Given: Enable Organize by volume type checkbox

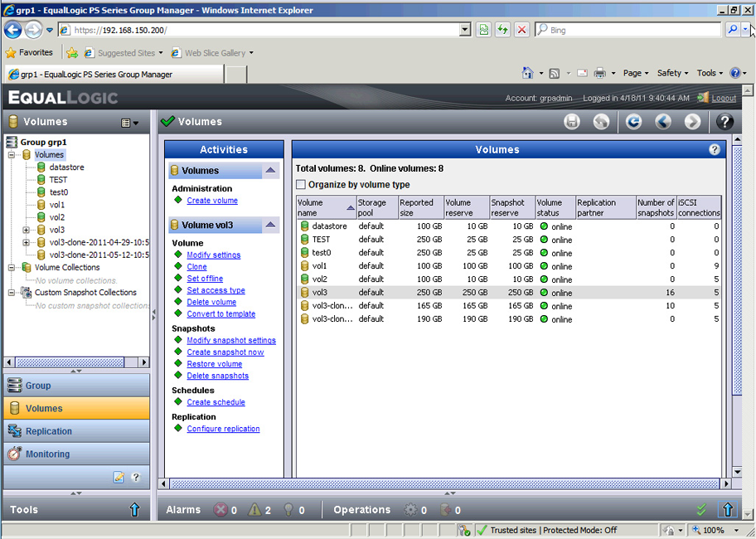Looking at the screenshot, I should [301, 185].
